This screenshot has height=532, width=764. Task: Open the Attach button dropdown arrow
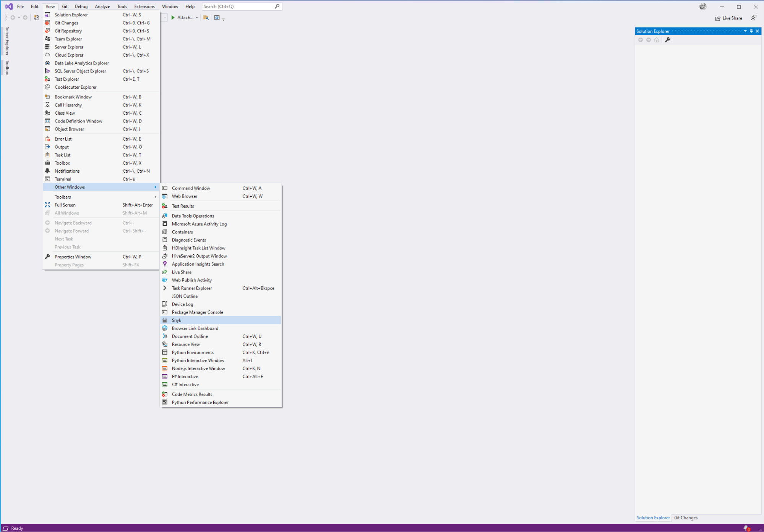coord(197,18)
